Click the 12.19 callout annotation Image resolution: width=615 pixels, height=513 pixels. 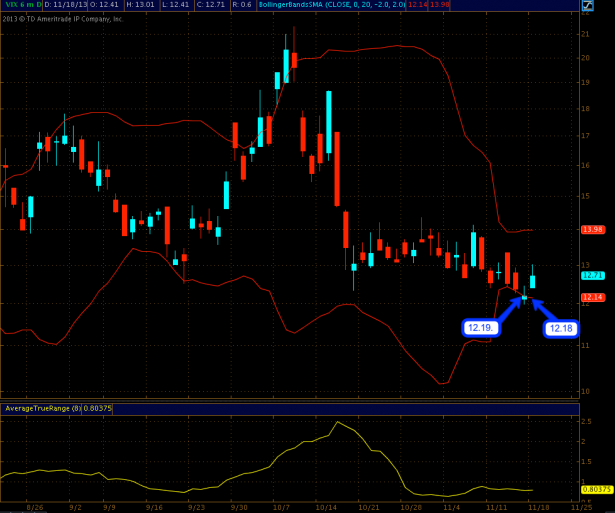tap(479, 327)
